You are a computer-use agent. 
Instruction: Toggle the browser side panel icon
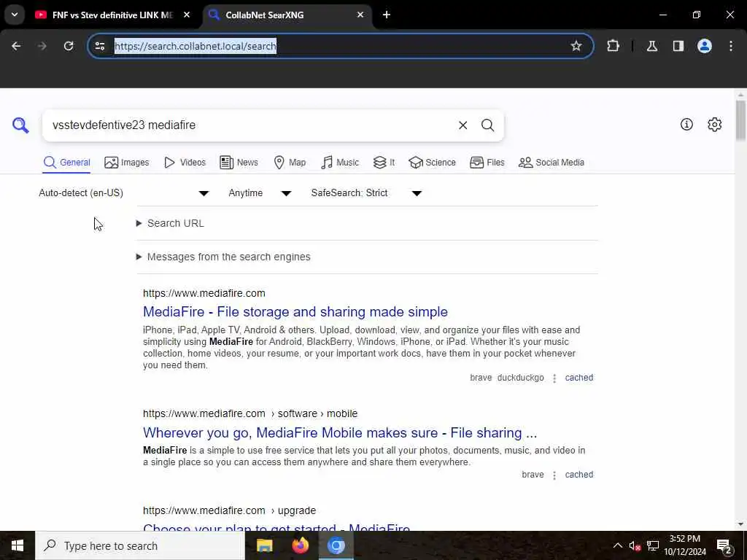tap(678, 46)
